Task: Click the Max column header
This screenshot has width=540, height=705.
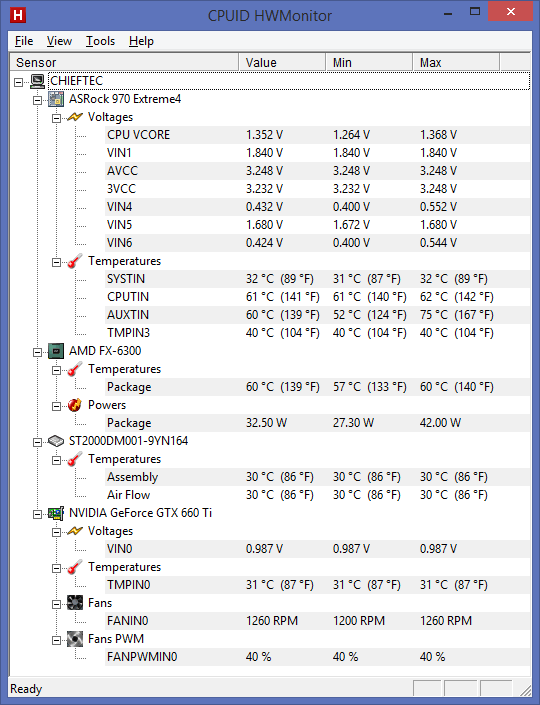Action: 456,62
